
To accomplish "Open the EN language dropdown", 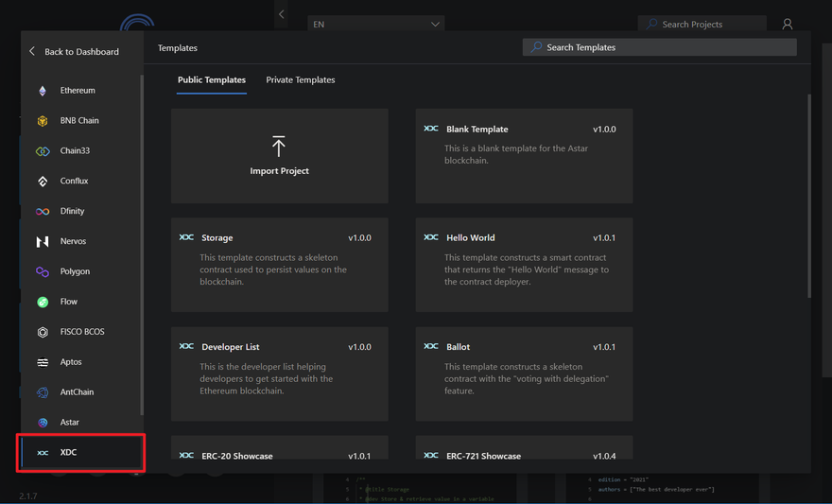I will (x=375, y=24).
